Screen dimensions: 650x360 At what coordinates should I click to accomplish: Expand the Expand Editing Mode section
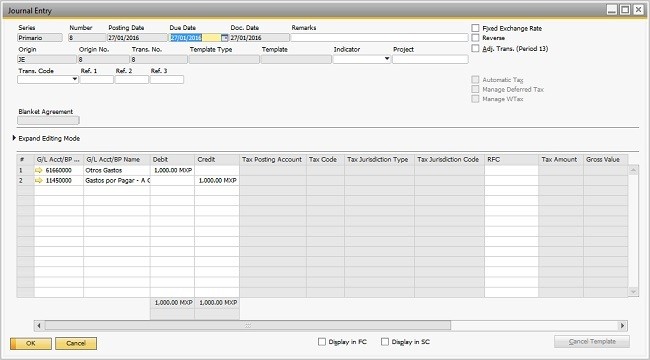(15, 138)
